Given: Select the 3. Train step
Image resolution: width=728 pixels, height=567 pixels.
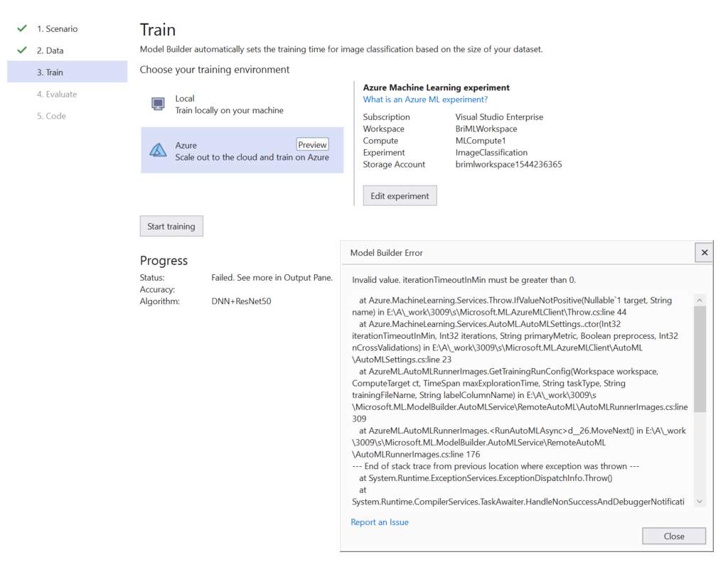Looking at the screenshot, I should click(x=68, y=72).
